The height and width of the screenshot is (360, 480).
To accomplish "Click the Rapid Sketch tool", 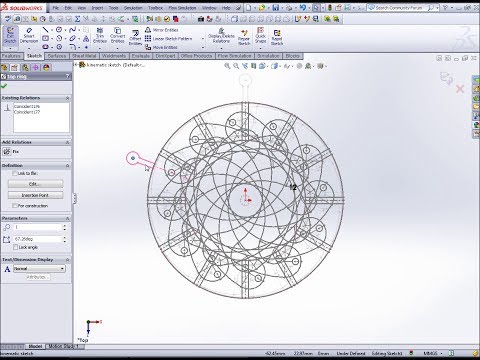I will point(277,37).
